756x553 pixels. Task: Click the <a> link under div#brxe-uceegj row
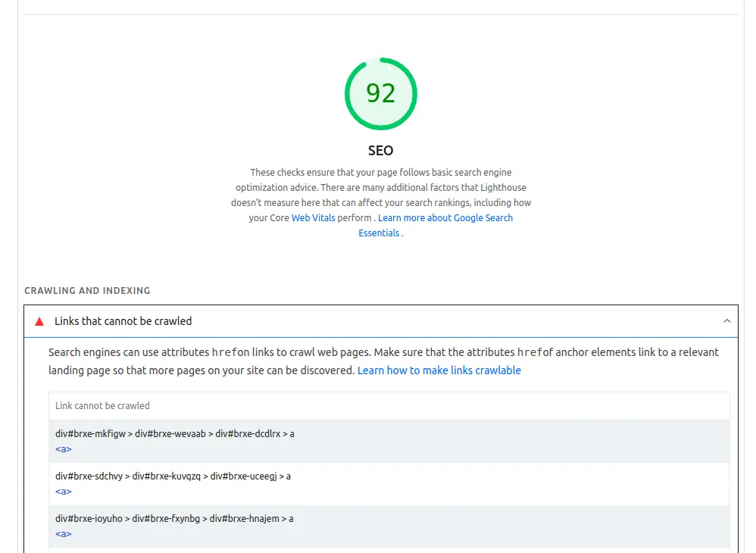tap(63, 491)
